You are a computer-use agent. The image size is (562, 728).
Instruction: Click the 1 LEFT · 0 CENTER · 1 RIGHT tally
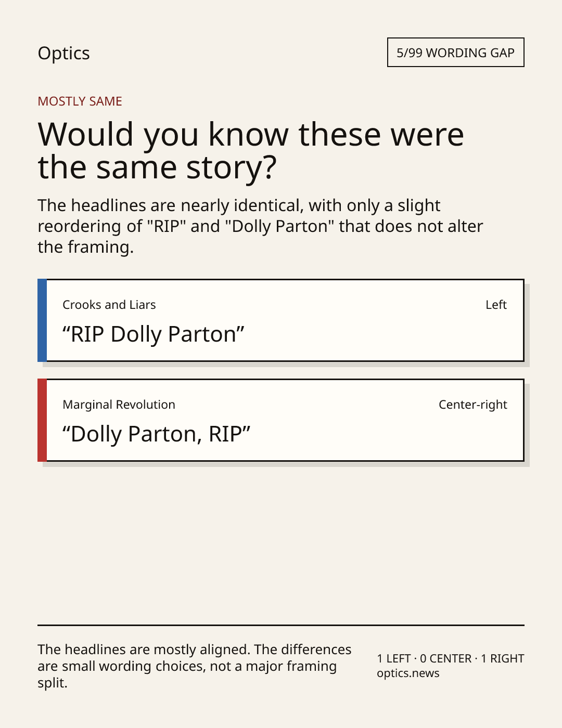coord(451,659)
